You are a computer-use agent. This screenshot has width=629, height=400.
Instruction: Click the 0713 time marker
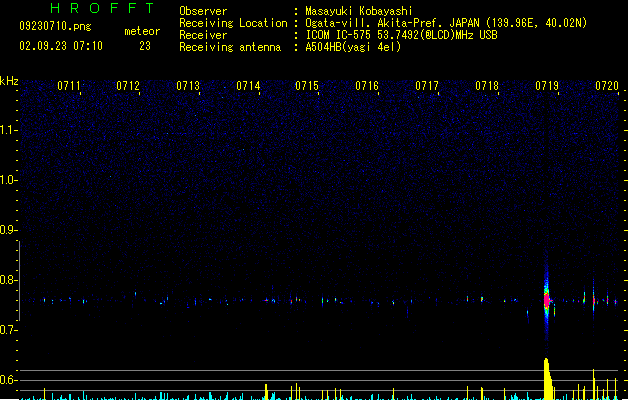188,86
